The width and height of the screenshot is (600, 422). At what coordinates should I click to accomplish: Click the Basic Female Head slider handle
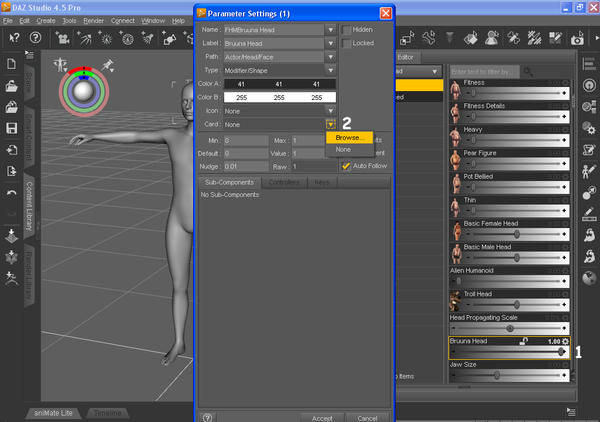tap(517, 234)
